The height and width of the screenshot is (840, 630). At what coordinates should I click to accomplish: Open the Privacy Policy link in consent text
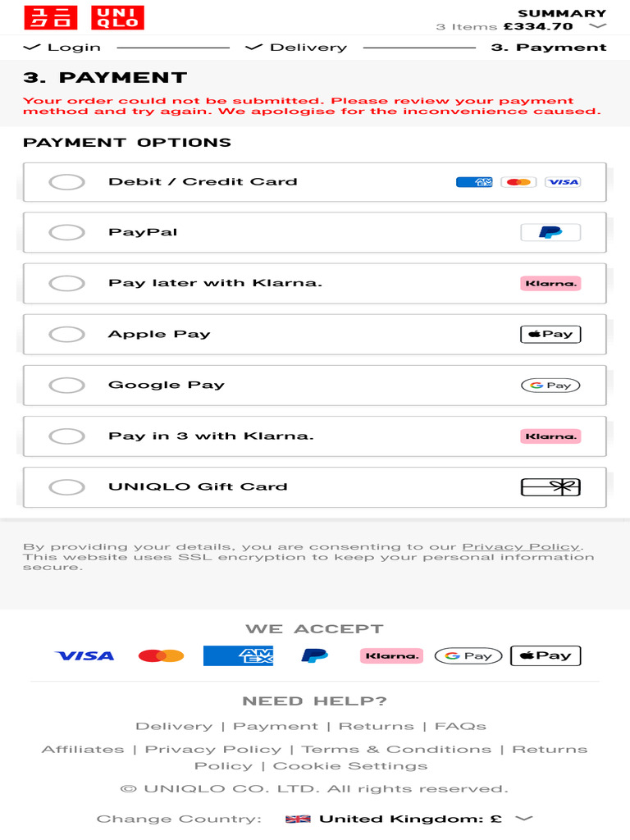(521, 547)
